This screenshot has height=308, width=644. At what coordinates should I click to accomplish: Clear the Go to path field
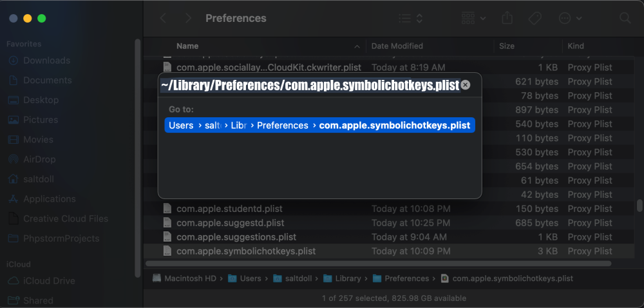point(466,85)
